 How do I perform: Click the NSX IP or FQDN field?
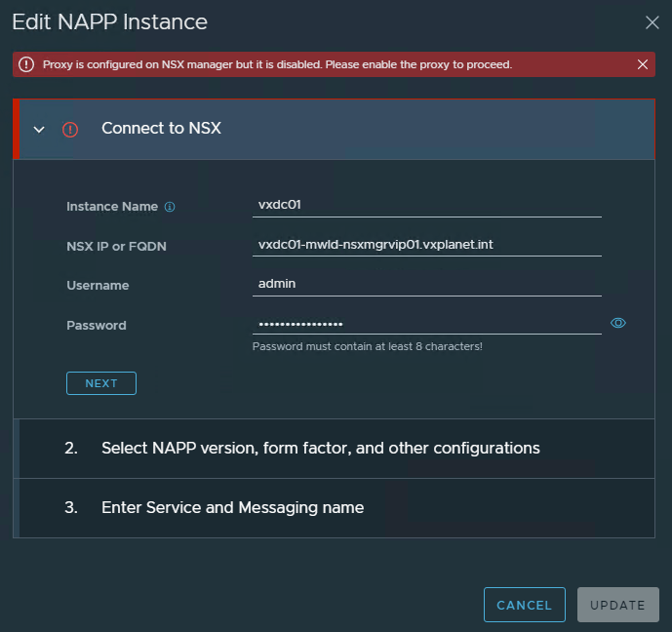(x=426, y=245)
